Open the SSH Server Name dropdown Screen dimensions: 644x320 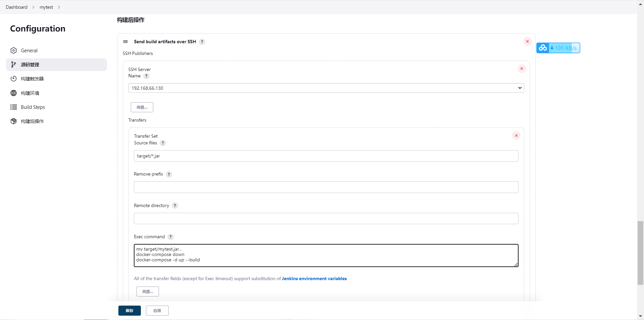326,88
